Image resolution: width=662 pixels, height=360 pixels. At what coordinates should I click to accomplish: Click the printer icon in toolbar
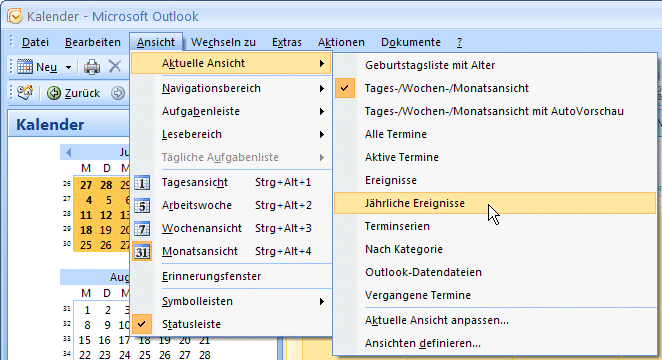pyautogui.click(x=92, y=67)
